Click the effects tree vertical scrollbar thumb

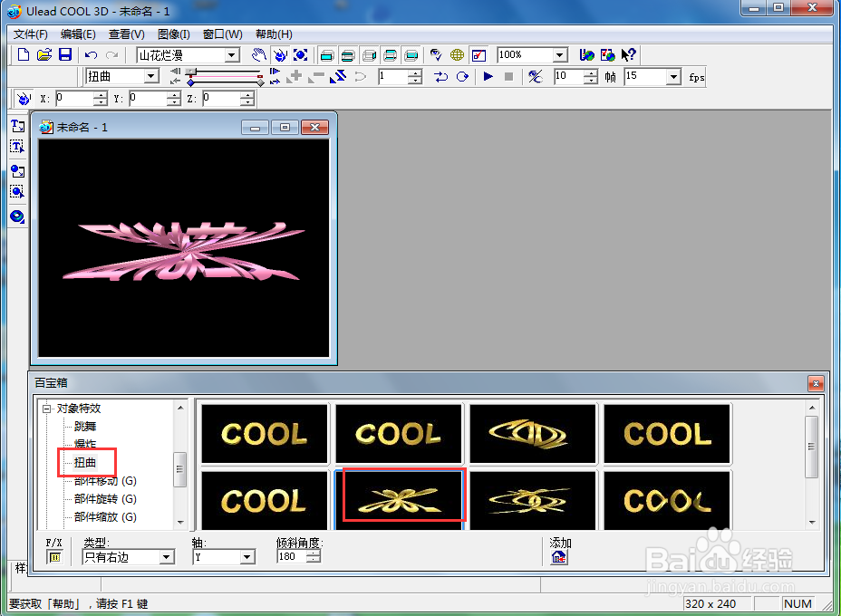tap(179, 469)
